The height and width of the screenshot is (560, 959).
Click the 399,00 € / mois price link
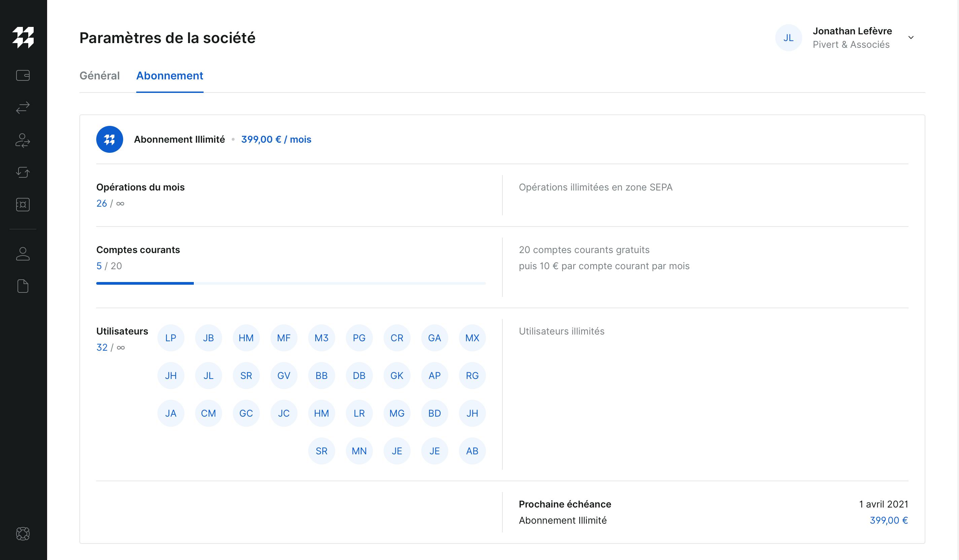pyautogui.click(x=276, y=139)
